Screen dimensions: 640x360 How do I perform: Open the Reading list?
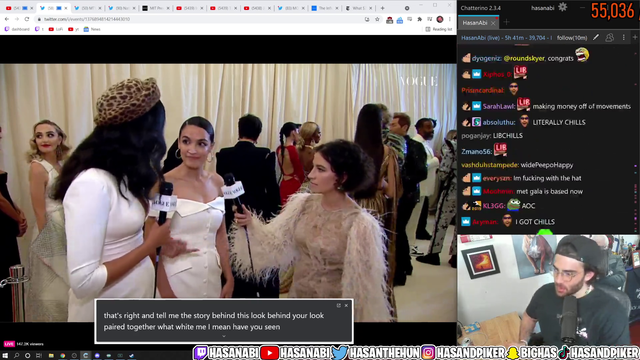[439, 29]
